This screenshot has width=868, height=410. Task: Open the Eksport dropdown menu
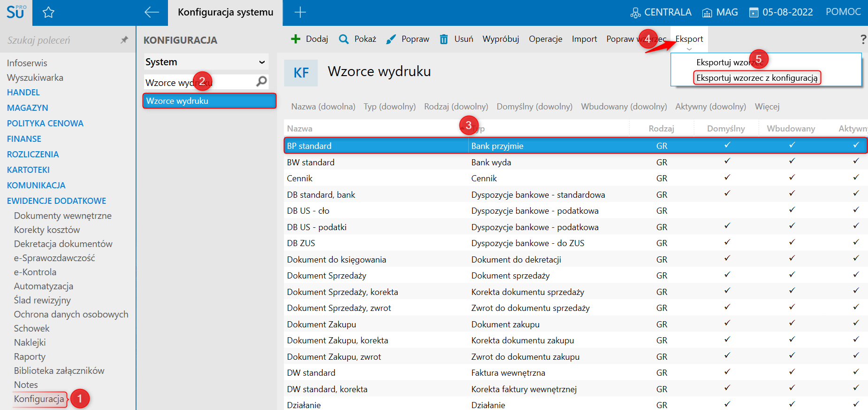(x=689, y=39)
